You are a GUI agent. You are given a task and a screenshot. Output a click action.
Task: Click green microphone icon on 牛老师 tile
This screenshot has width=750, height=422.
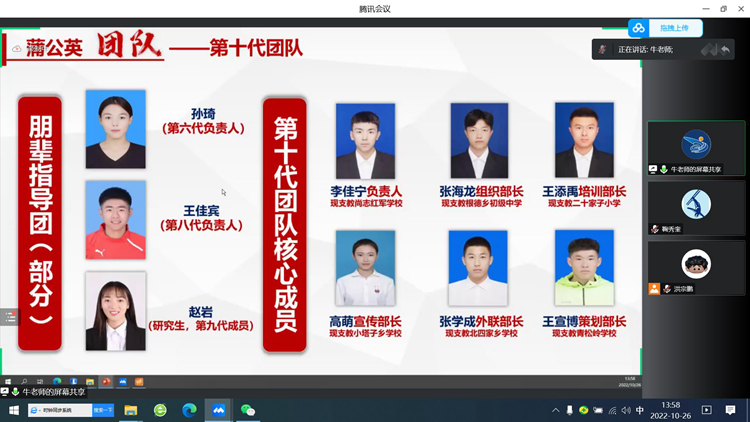pos(665,170)
